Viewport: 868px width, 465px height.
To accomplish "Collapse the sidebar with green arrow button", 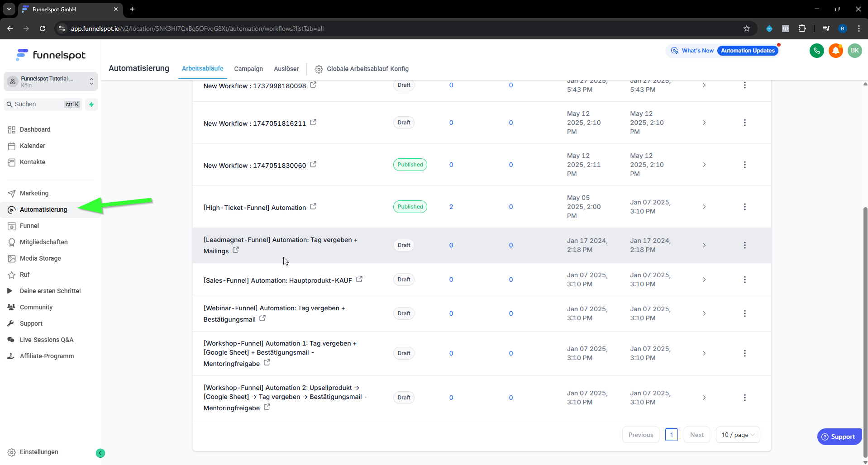I will tap(100, 453).
